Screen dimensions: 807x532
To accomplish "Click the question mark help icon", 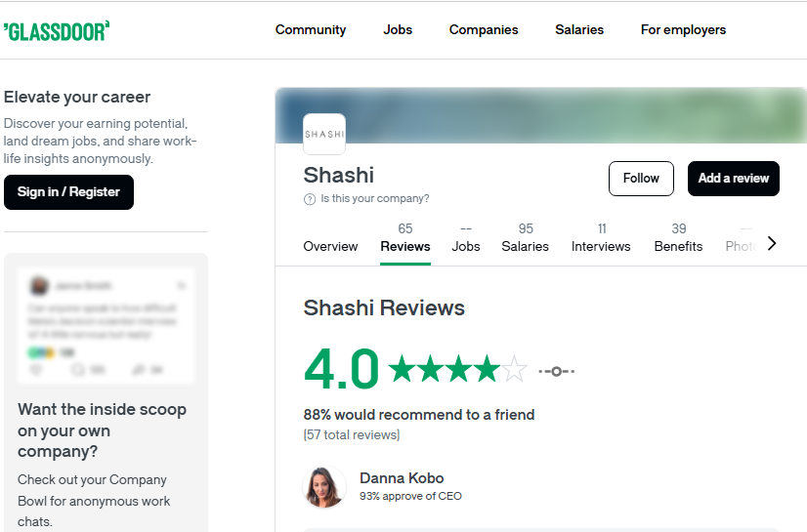I will [x=310, y=199].
